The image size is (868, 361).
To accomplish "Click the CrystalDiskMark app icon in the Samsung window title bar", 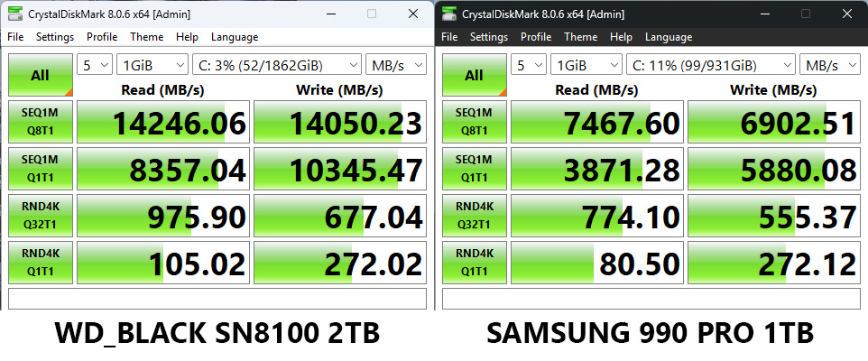I will [449, 14].
